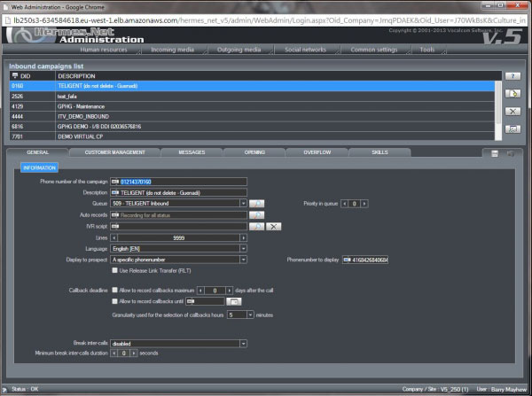Clear the IVR script with X button

273,227
